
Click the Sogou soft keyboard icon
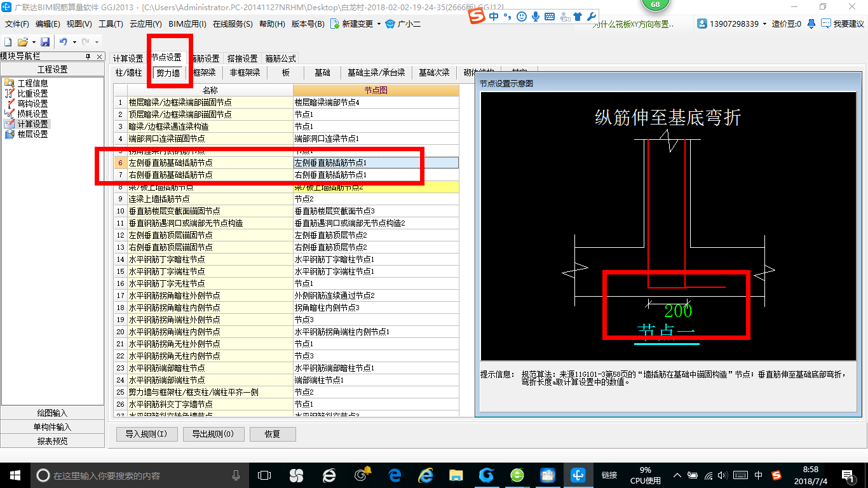click(550, 17)
